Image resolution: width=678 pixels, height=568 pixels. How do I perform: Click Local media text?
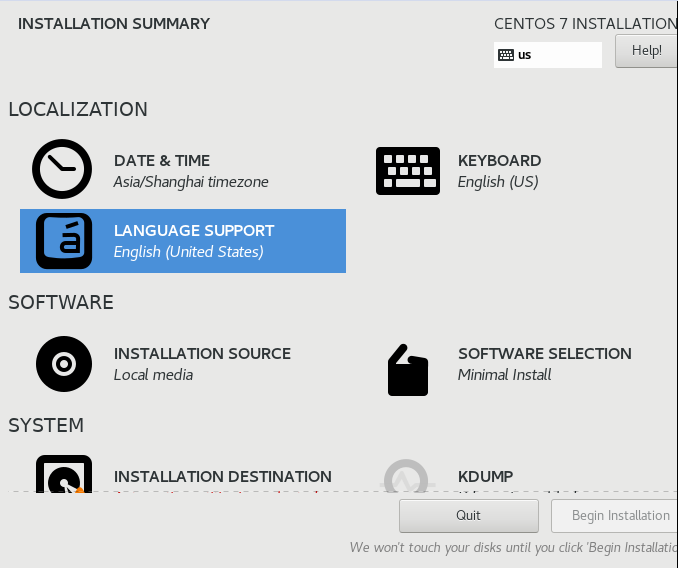coord(153,375)
